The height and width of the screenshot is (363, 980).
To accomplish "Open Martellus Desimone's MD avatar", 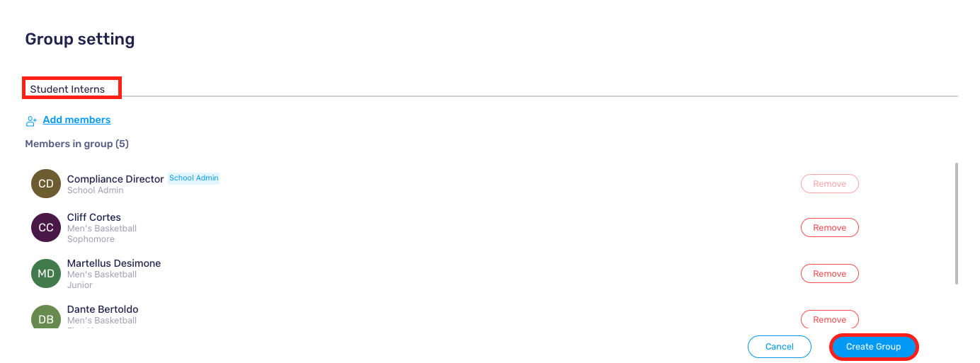I will click(46, 274).
